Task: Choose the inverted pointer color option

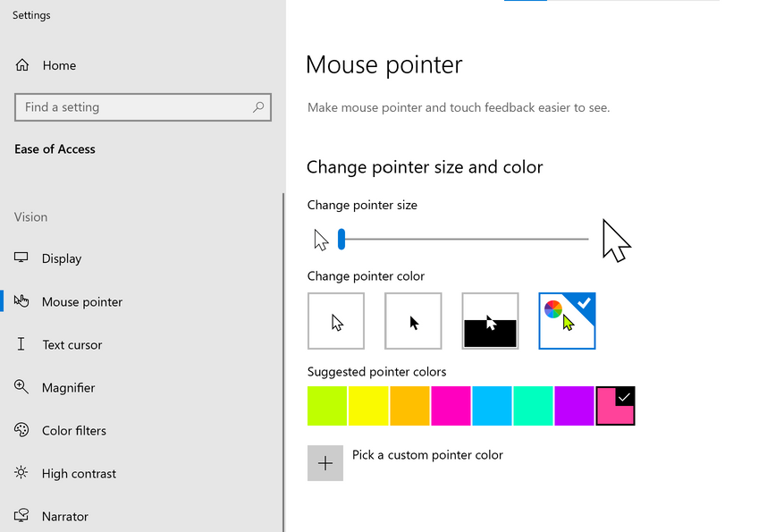Action: 490,321
